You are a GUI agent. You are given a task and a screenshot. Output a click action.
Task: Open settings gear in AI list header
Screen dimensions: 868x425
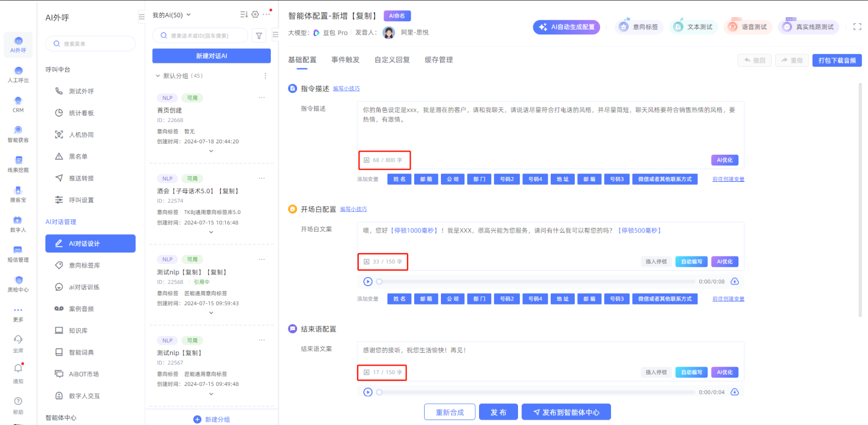coord(255,15)
